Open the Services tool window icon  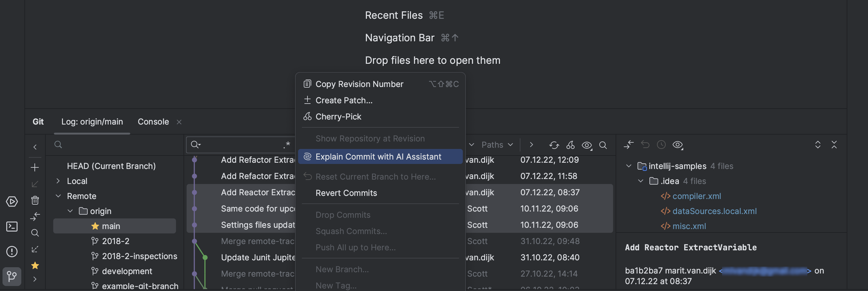[12, 202]
